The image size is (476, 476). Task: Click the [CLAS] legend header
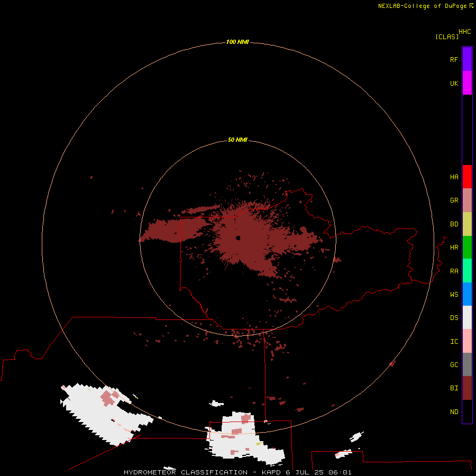(x=446, y=37)
